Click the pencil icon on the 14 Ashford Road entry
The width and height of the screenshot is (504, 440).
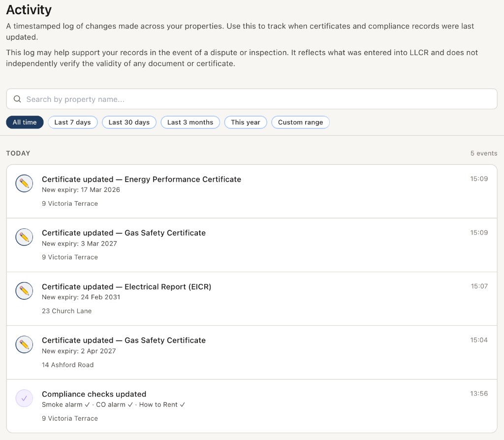pos(24,344)
